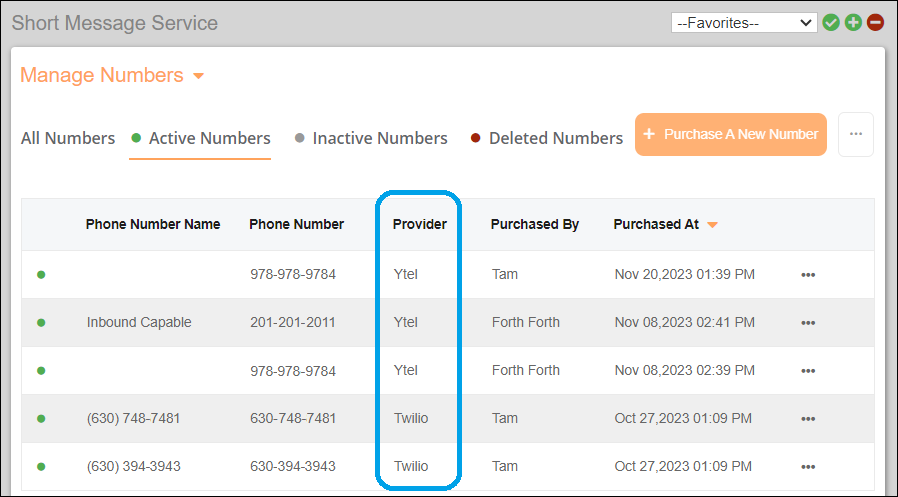
Task: Click the Short Message Service title
Action: click(x=115, y=23)
